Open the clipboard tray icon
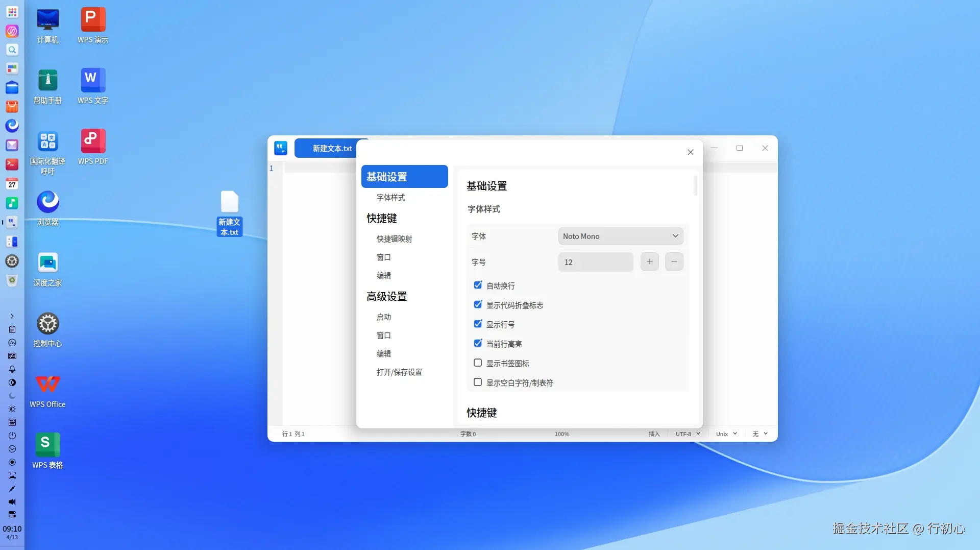Screen dimensions: 980x550 click(x=12, y=329)
